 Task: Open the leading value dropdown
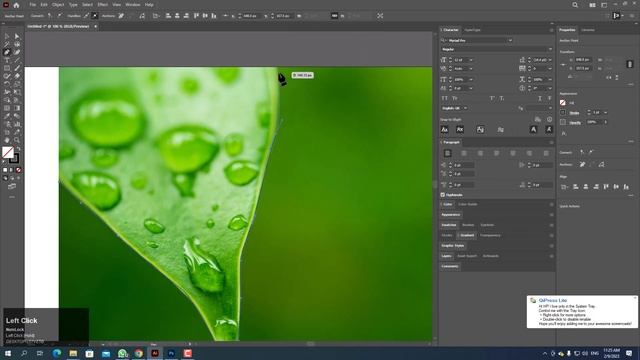(x=550, y=60)
